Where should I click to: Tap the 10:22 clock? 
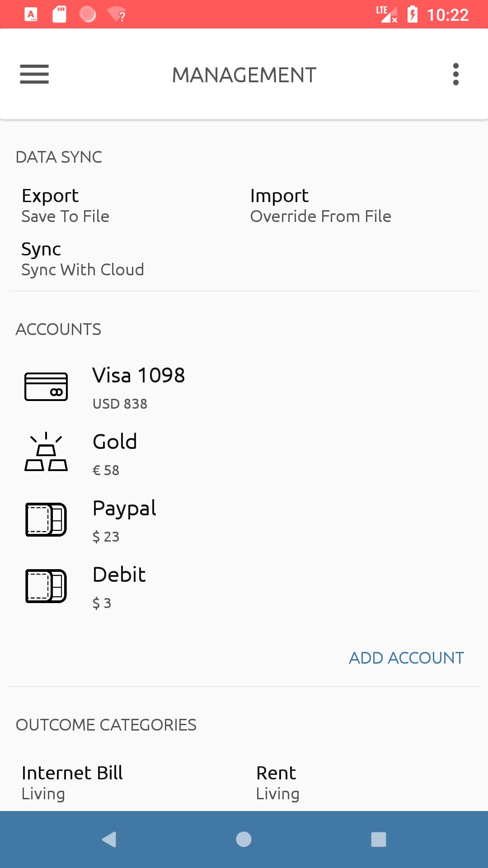(448, 15)
